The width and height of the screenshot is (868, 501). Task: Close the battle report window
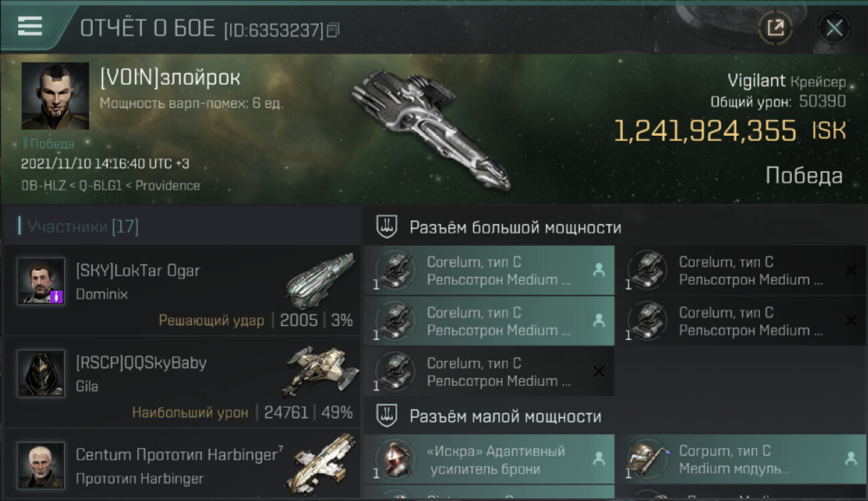click(834, 28)
